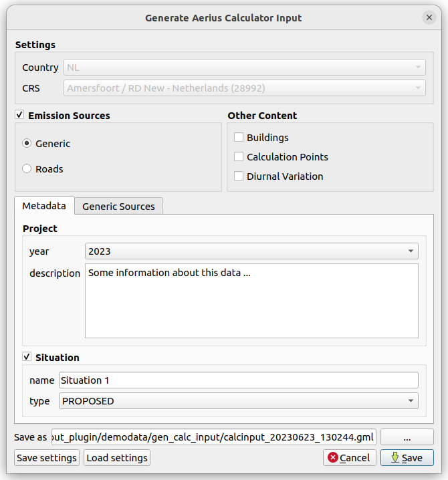Enable the Buildings checkbox

239,138
